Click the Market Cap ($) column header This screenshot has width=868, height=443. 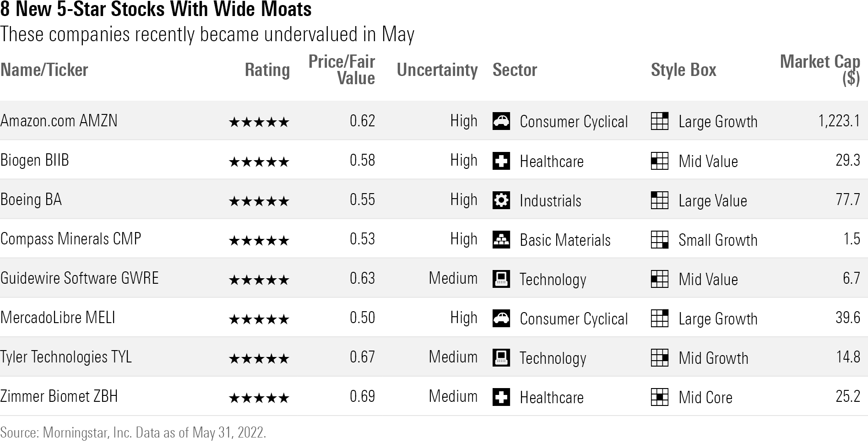click(819, 70)
